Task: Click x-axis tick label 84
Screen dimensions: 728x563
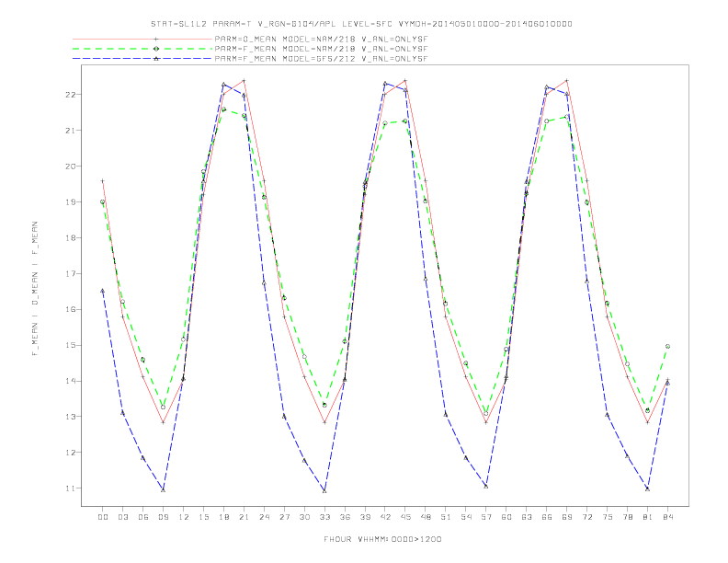Action: (668, 517)
